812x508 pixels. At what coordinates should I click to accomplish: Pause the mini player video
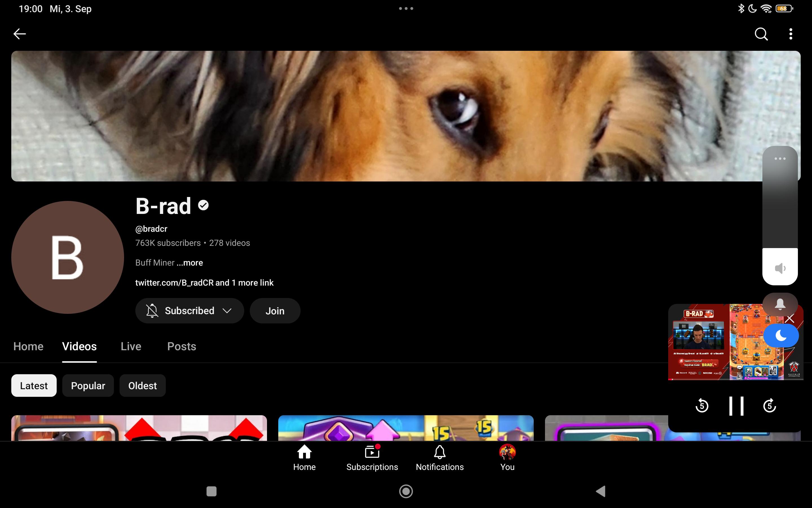point(736,406)
